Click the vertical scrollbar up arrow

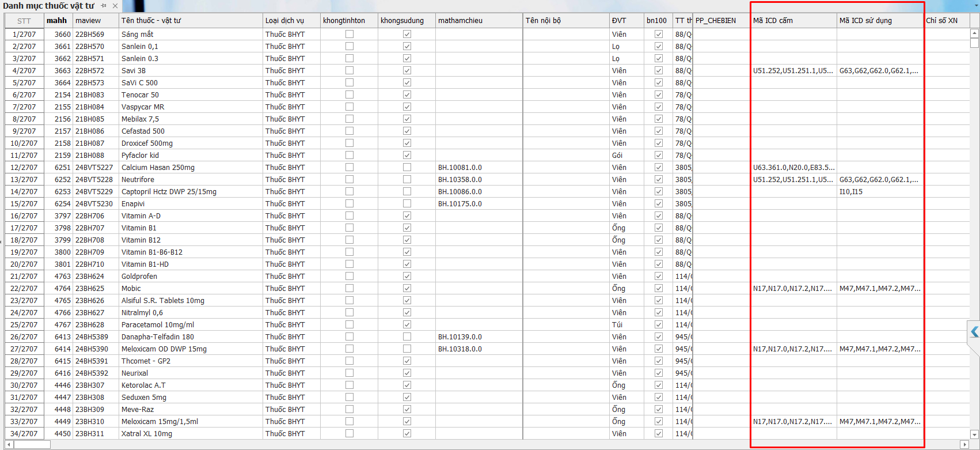click(x=974, y=33)
